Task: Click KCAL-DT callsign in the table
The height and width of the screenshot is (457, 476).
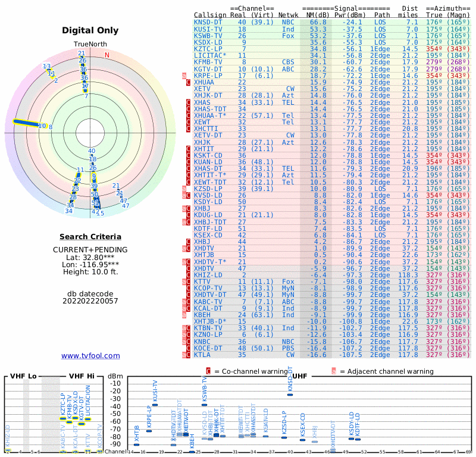Action: (208, 308)
